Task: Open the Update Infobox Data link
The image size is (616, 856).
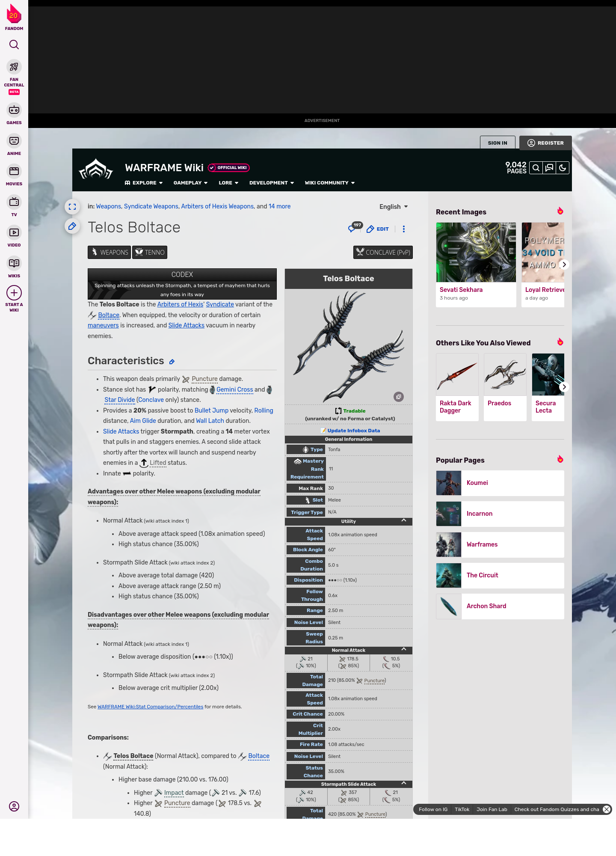Action: (x=353, y=431)
